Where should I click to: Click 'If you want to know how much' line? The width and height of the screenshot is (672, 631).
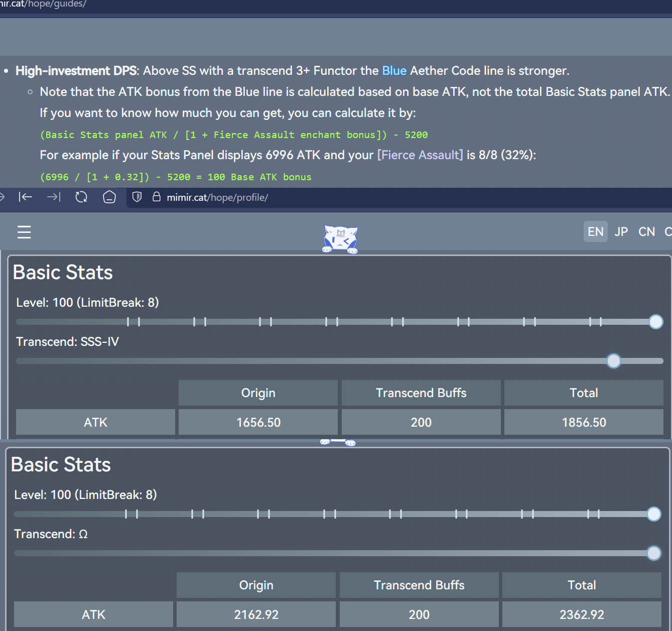pyautogui.click(x=228, y=113)
